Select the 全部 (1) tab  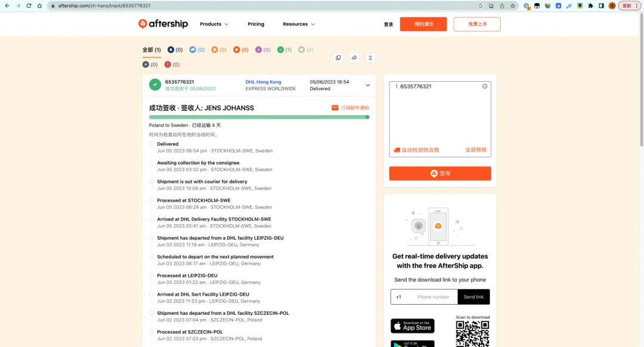click(151, 49)
